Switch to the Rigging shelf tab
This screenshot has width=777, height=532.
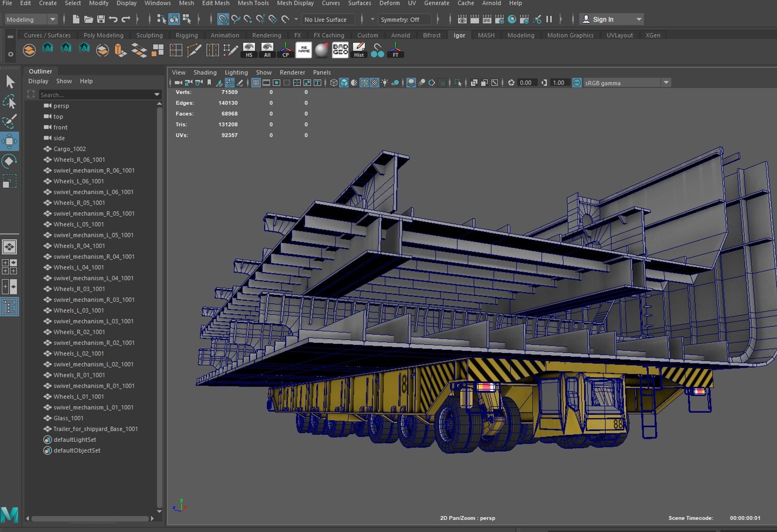click(x=187, y=35)
